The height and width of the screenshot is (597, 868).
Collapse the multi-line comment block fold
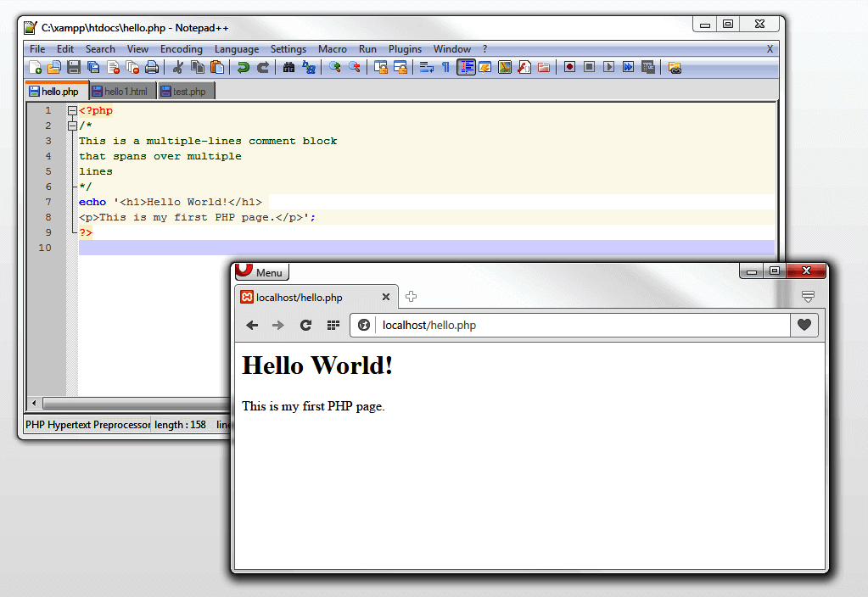73,126
